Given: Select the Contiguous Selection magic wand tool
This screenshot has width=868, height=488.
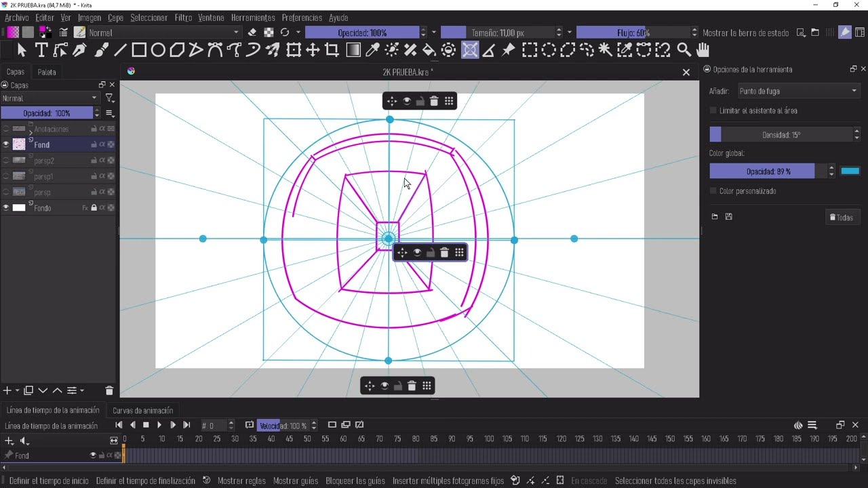Looking at the screenshot, I should click(606, 49).
